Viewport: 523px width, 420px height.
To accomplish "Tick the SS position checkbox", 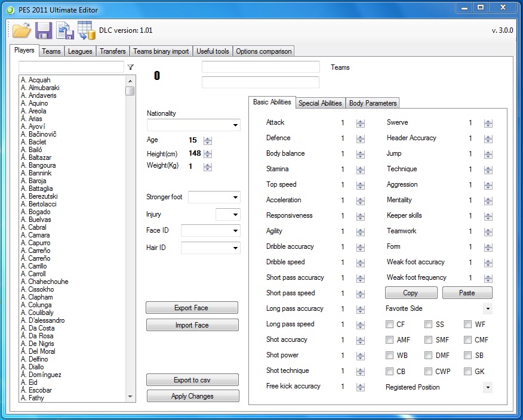I will (428, 325).
